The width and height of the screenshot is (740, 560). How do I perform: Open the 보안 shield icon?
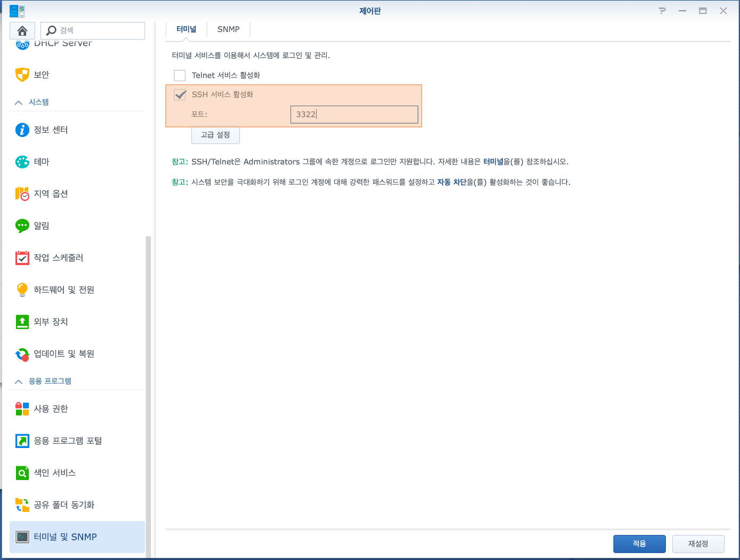tap(22, 75)
